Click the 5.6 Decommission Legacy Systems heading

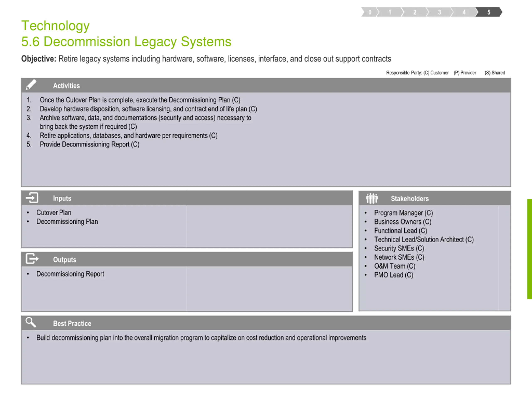[x=126, y=42]
